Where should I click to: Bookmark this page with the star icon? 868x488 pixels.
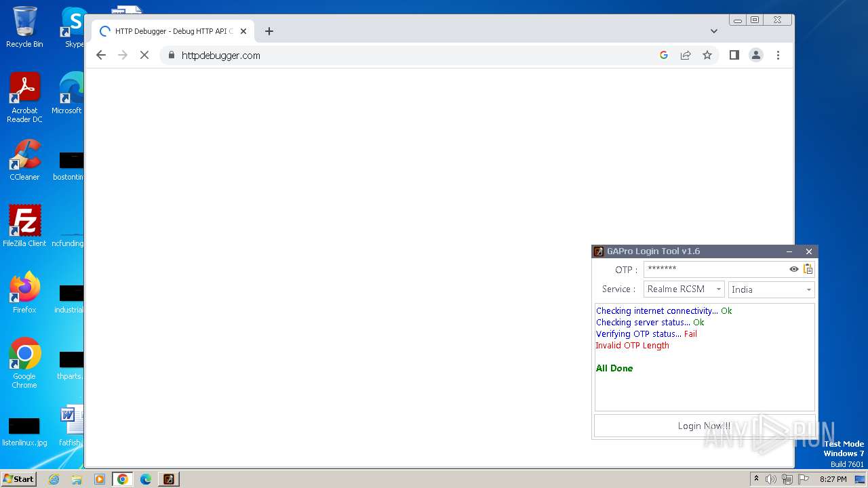(x=707, y=56)
